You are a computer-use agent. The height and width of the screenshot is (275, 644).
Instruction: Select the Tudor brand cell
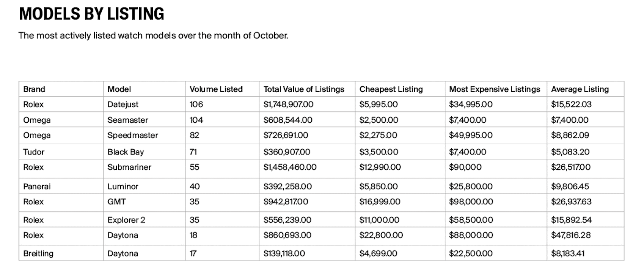coord(34,152)
